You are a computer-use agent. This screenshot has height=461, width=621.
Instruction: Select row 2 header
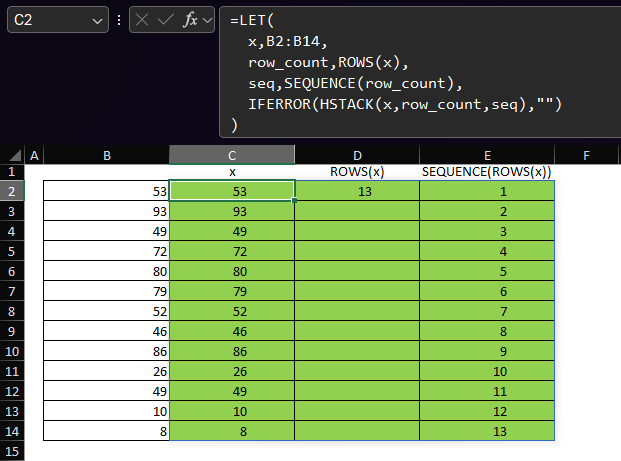tap(14, 190)
